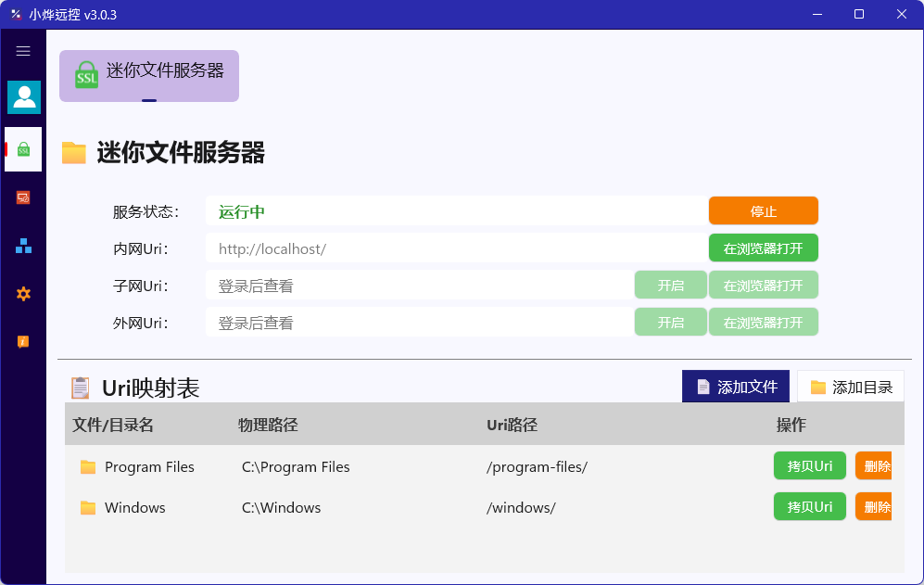Click the 操作 column header
This screenshot has height=585, width=924.
click(791, 425)
